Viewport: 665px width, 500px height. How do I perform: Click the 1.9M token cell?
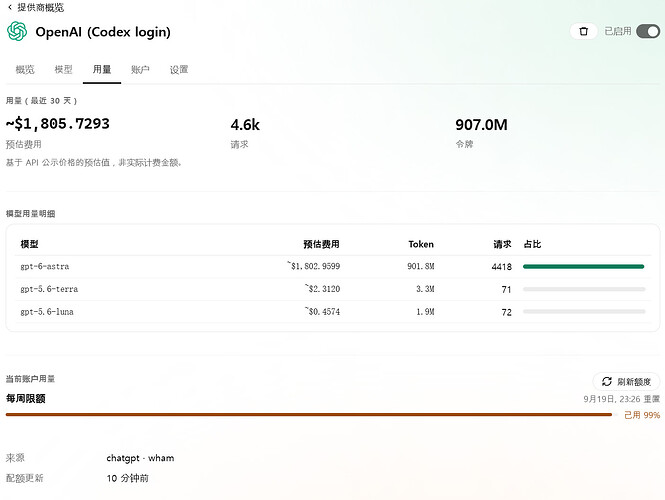425,312
